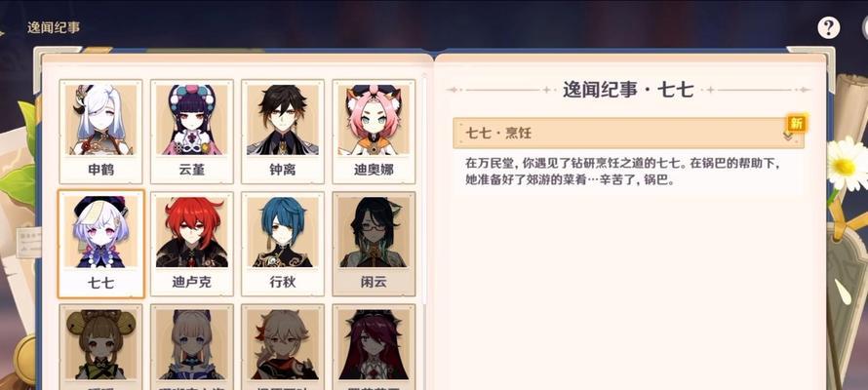Screen dimensions: 868x390
Task: Click the 逸闻纪事 title label at top
Action: 54,27
